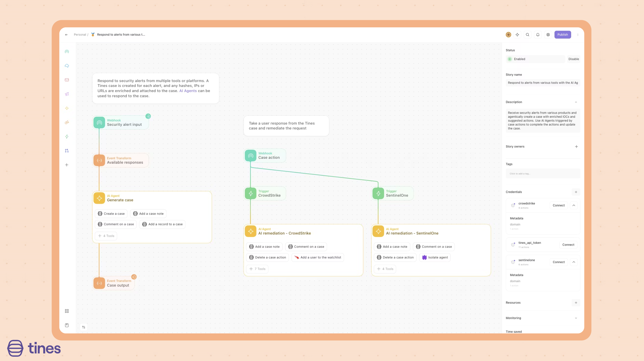Expand the Monitoring section
The image size is (644, 361).
[x=576, y=318]
